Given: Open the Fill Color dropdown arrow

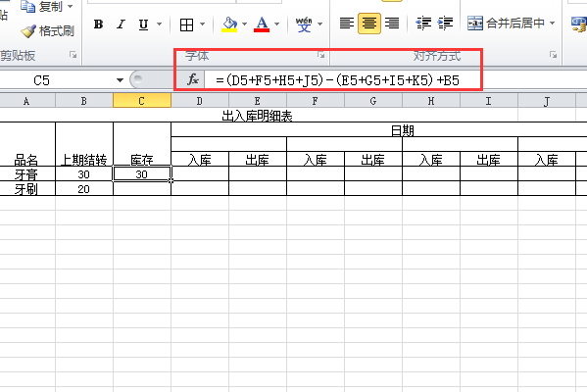Looking at the screenshot, I should click(244, 24).
